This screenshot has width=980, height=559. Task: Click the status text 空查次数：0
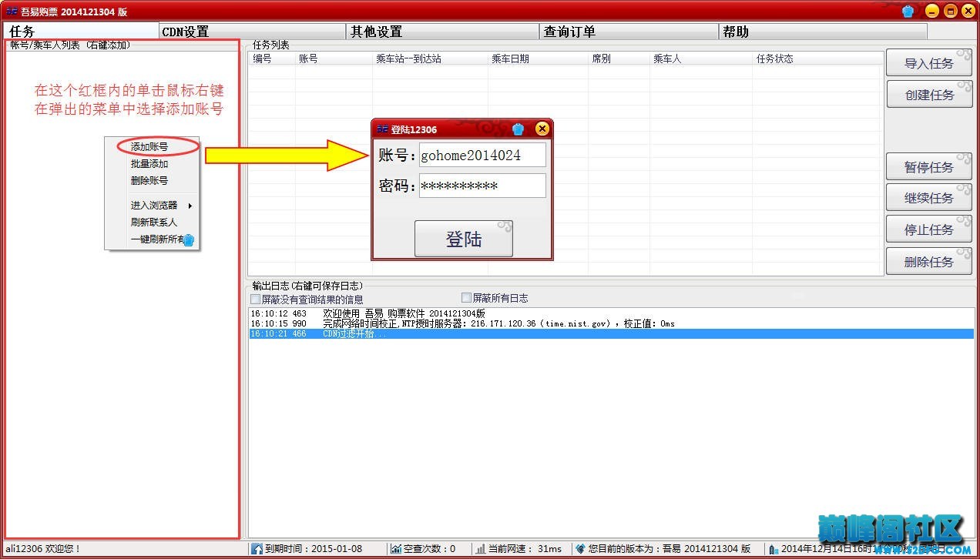(430, 549)
